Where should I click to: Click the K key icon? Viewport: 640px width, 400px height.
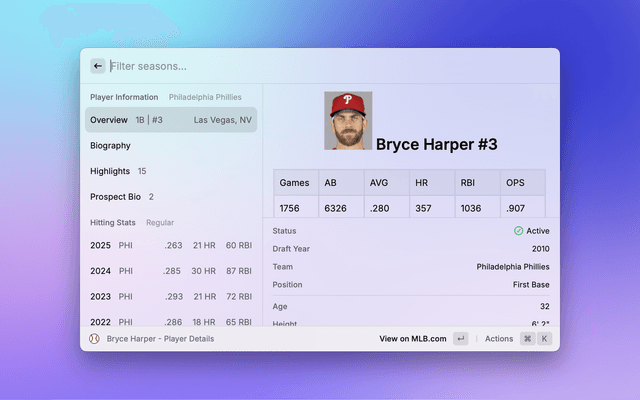coord(545,339)
